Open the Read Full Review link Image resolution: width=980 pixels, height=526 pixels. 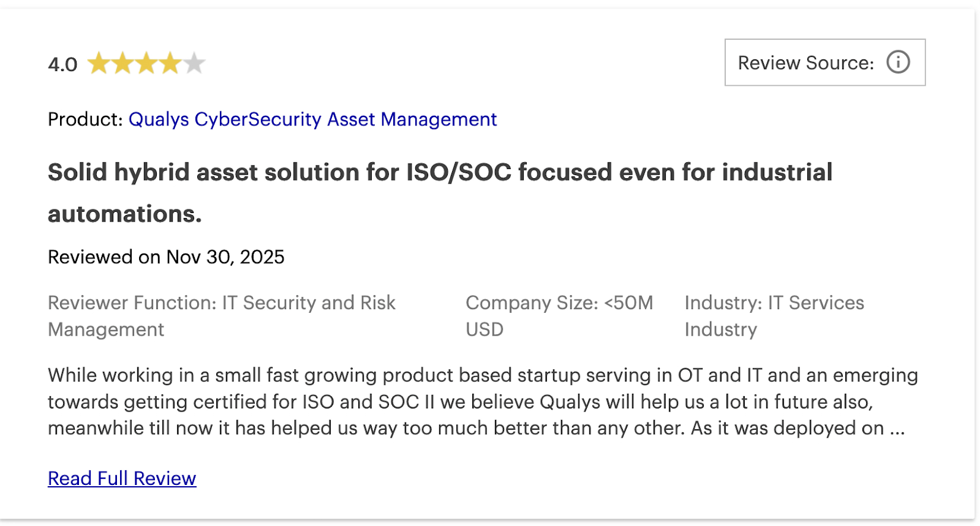pyautogui.click(x=121, y=478)
